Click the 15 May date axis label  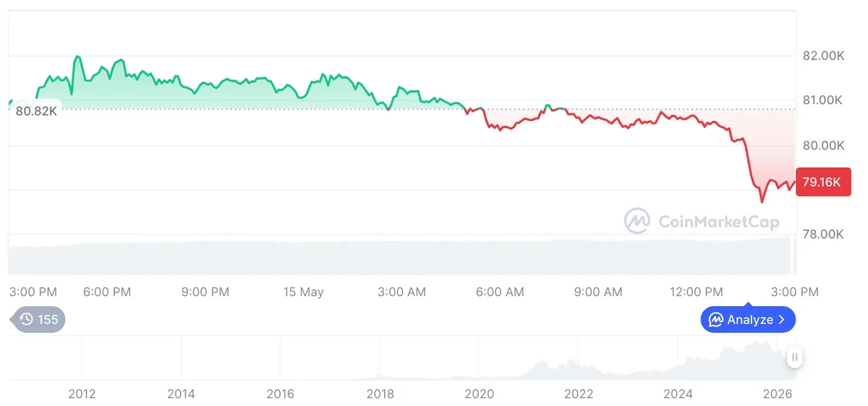click(x=303, y=292)
